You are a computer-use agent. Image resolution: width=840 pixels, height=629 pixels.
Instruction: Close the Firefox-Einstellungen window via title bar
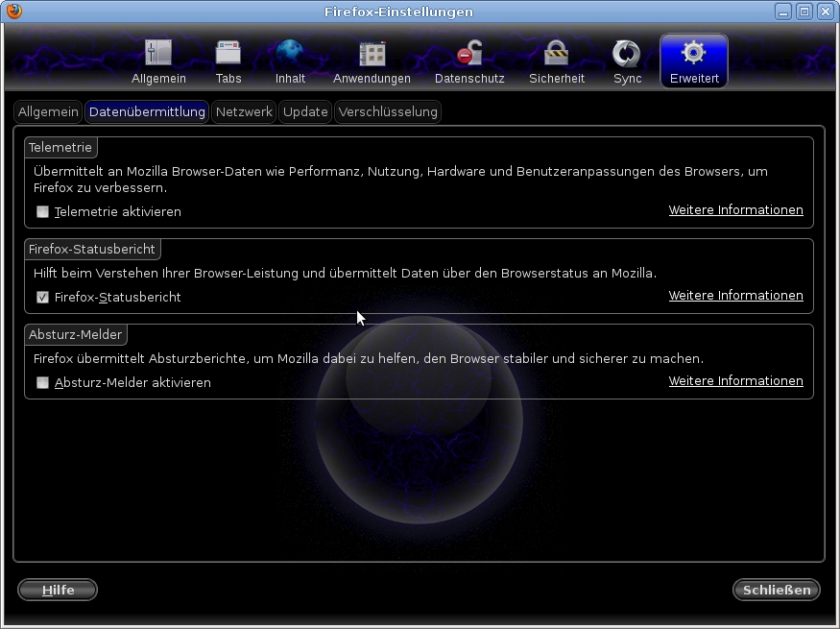tap(825, 12)
